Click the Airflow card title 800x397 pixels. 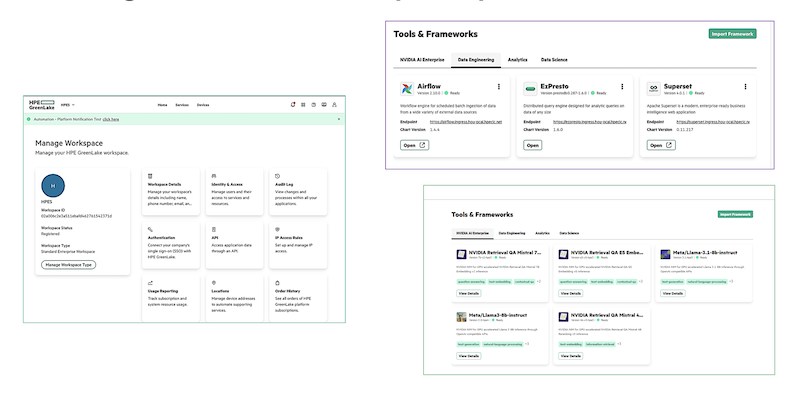click(x=429, y=86)
